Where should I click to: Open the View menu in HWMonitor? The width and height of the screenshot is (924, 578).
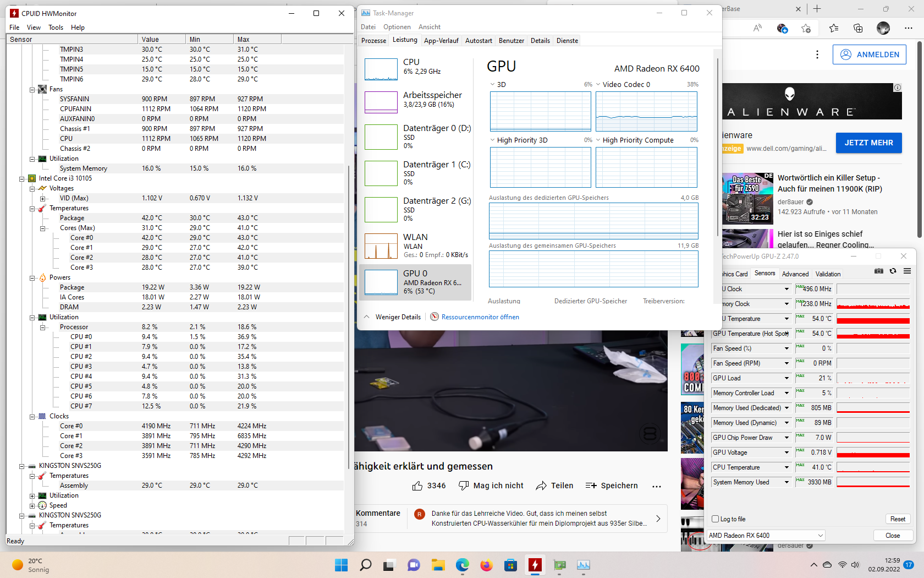tap(34, 28)
